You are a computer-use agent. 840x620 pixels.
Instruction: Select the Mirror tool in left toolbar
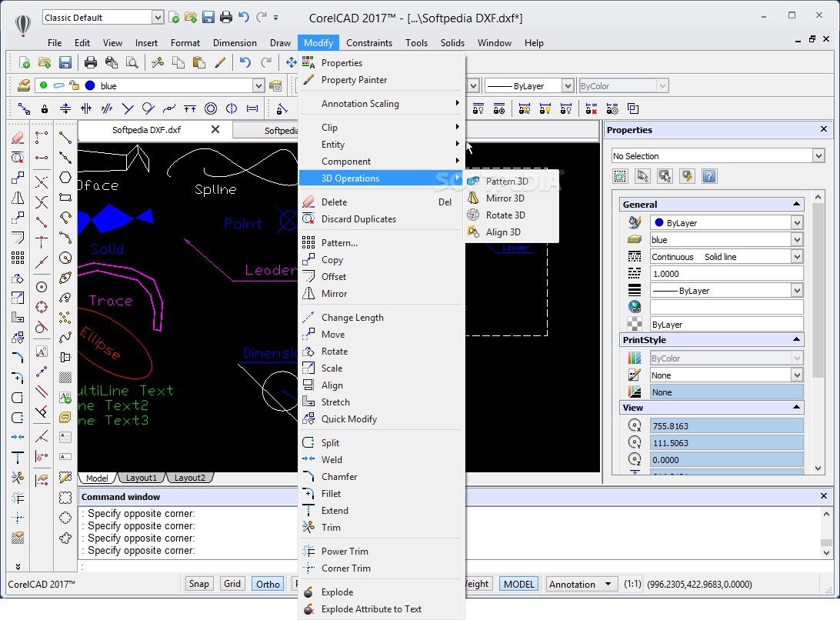18,198
